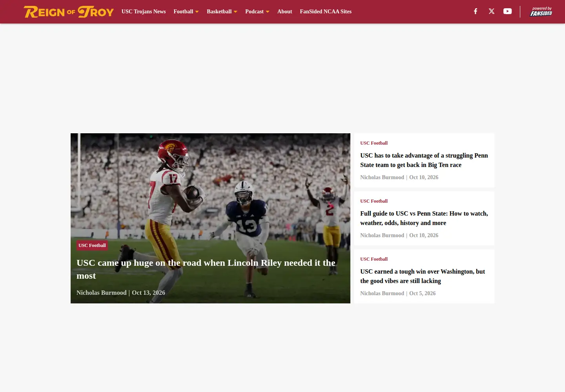Expand the Basketball dropdown menu
This screenshot has width=565, height=392.
[222, 12]
